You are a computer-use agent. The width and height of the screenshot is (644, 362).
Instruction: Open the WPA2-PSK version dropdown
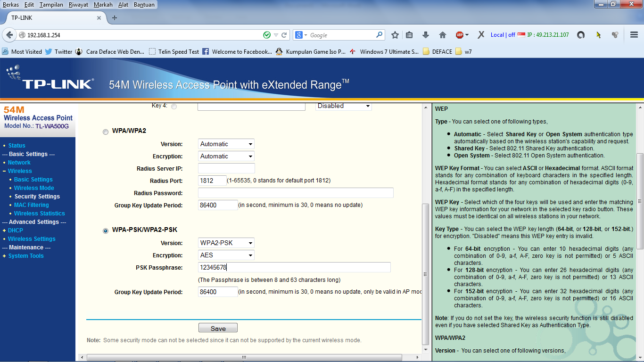click(226, 243)
